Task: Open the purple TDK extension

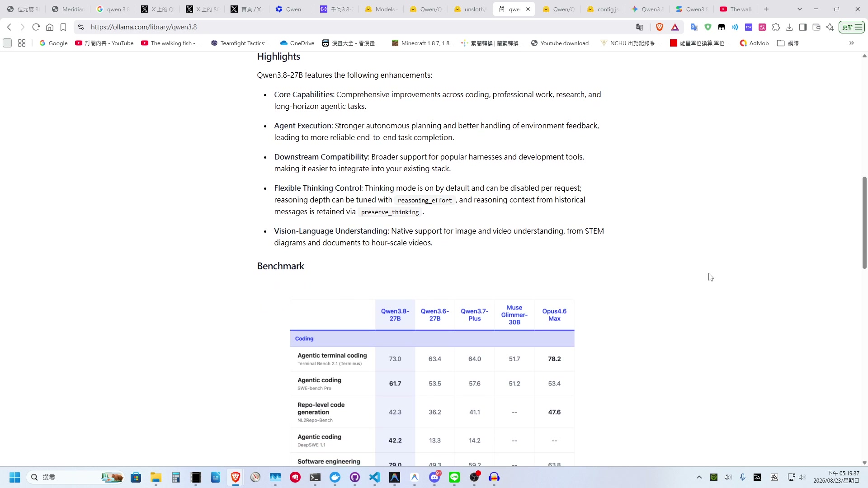Action: [749, 27]
